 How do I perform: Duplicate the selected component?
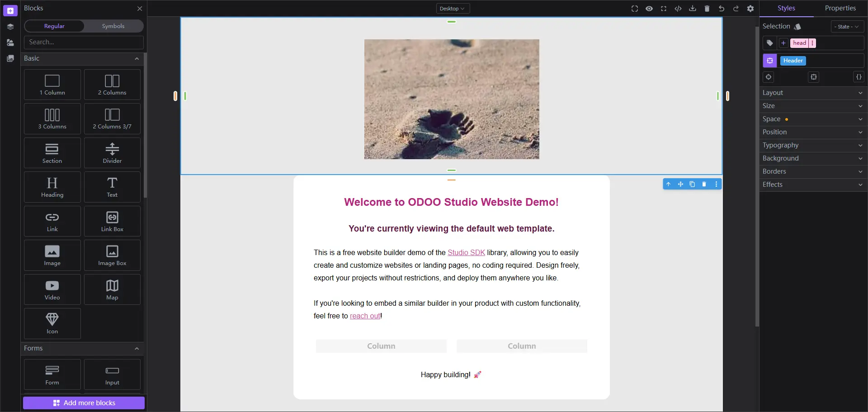point(692,184)
